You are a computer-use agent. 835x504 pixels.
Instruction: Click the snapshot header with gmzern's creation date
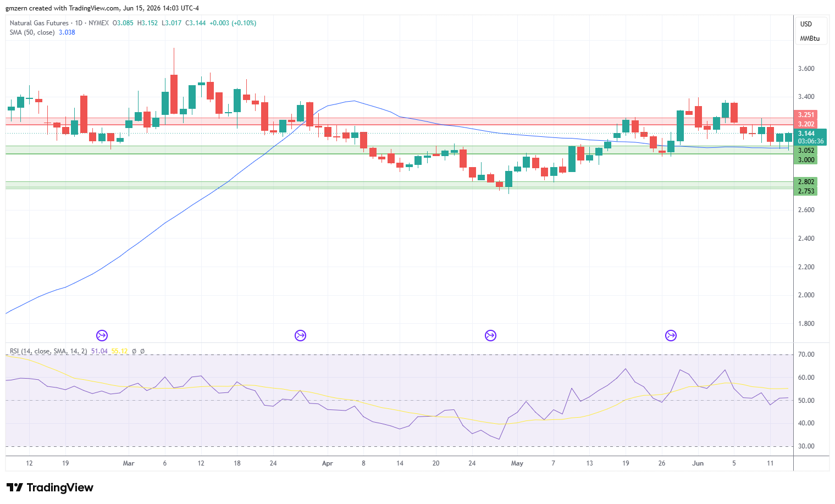[x=102, y=8]
